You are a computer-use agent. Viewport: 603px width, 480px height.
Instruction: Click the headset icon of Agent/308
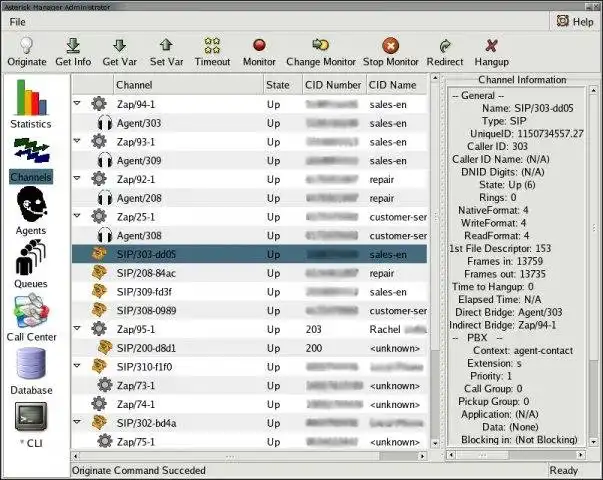point(105,235)
